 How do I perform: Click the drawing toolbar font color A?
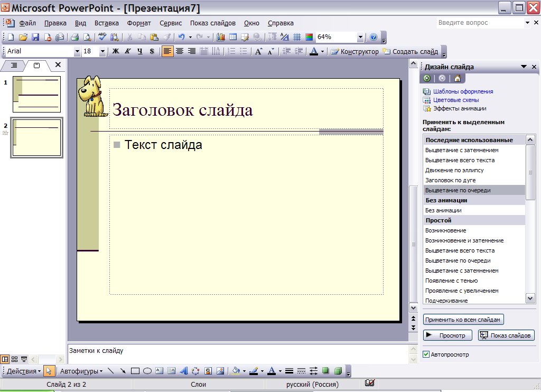click(x=272, y=371)
